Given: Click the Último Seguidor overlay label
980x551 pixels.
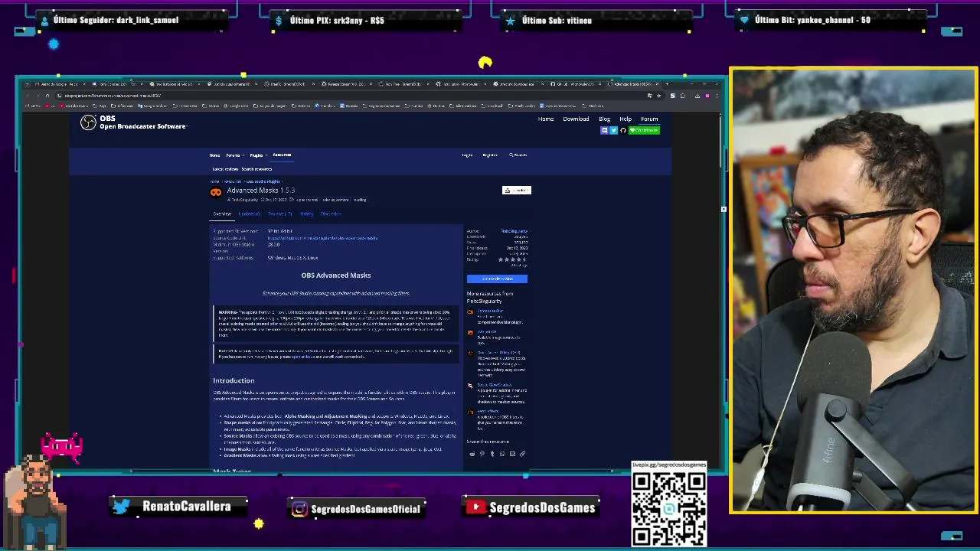Looking at the screenshot, I should click(x=116, y=20).
